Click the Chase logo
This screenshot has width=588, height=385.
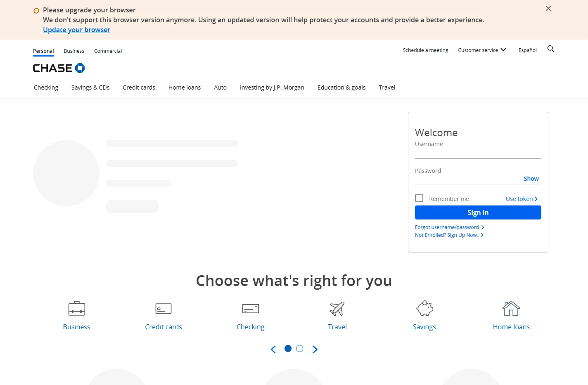click(x=59, y=68)
